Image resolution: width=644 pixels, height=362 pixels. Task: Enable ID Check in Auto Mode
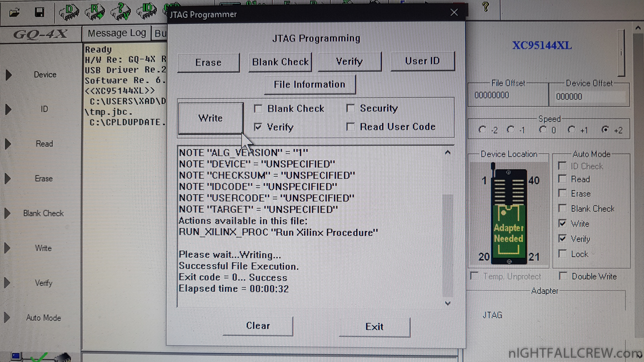[562, 166]
